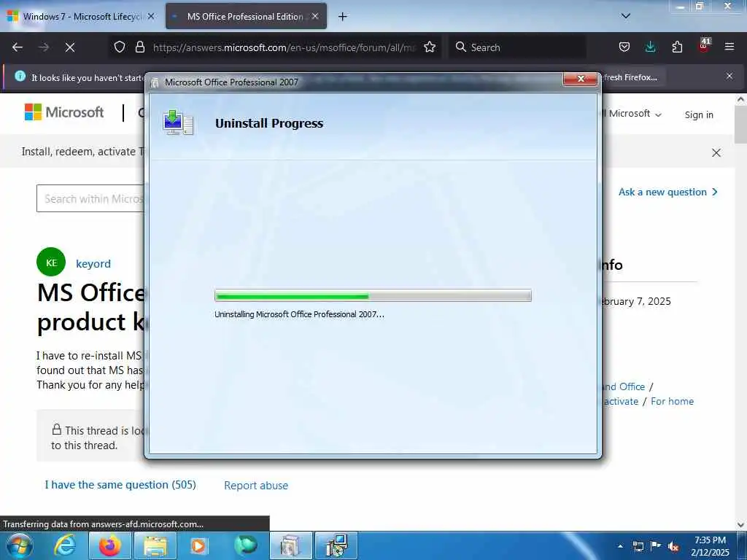747x560 pixels.
Task: Click the padlock site security icon
Action: coord(139,47)
